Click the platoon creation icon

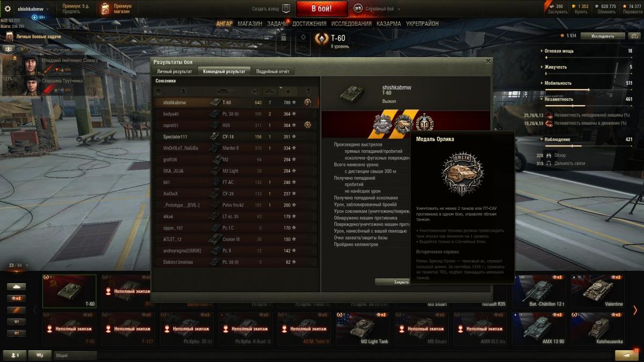click(x=286, y=9)
